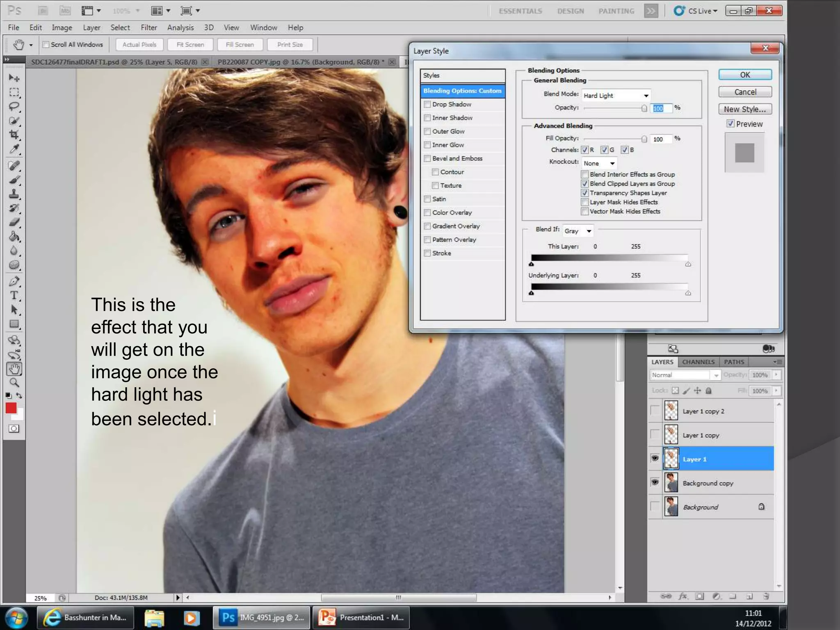Click OK in Layer Style dialog
840x630 pixels.
click(745, 75)
